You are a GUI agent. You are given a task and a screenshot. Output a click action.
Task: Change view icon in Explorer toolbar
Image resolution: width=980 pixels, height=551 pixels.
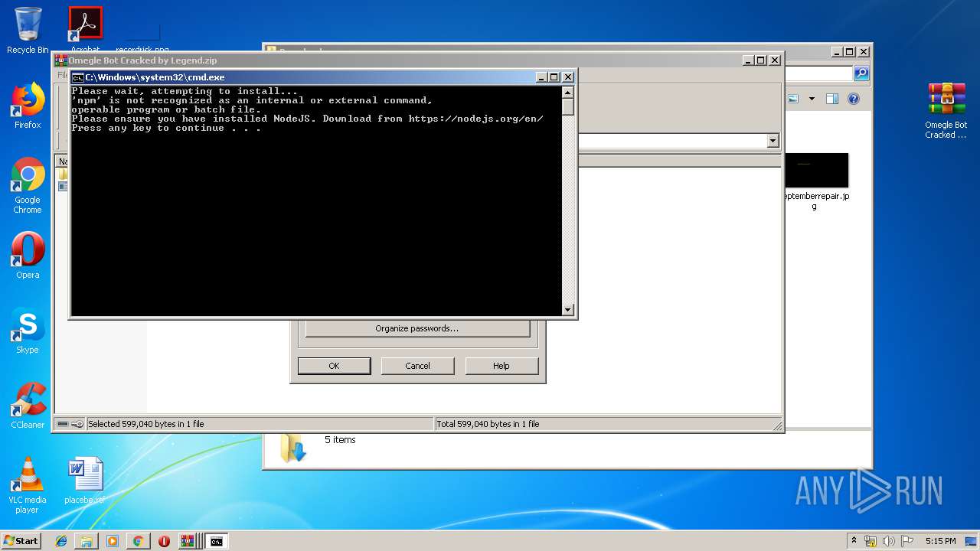point(793,99)
